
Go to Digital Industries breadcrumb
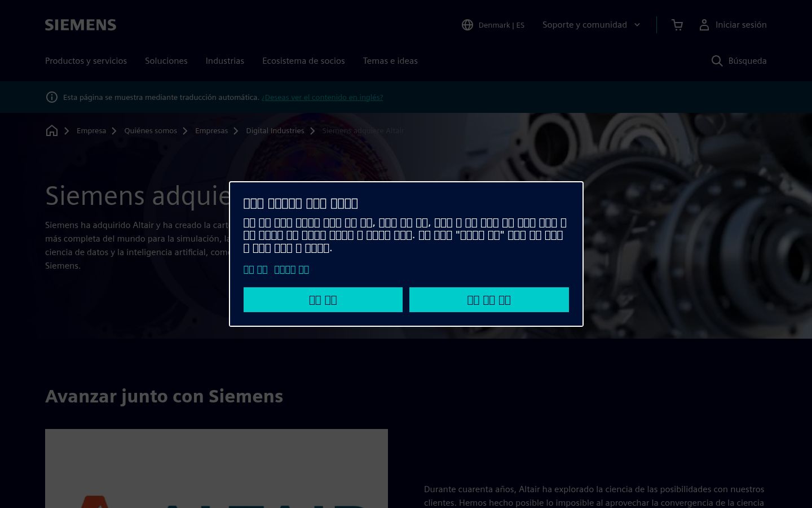pyautogui.click(x=275, y=131)
